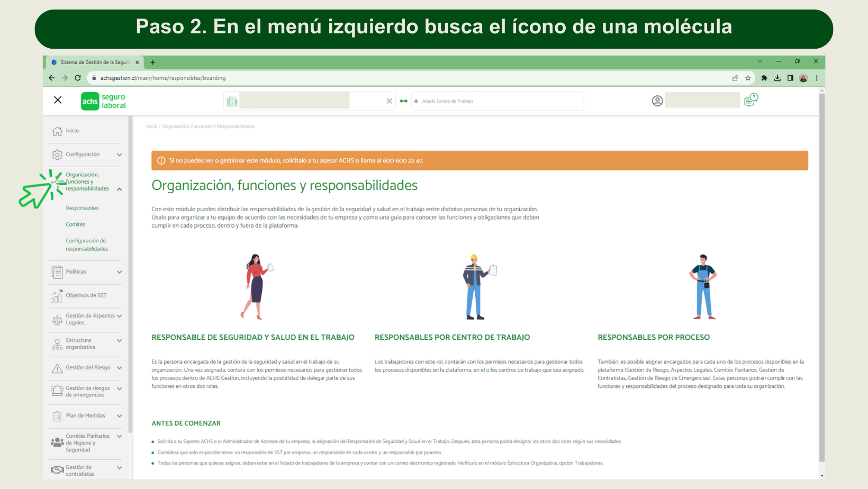Click the Políticas document icon

click(57, 272)
